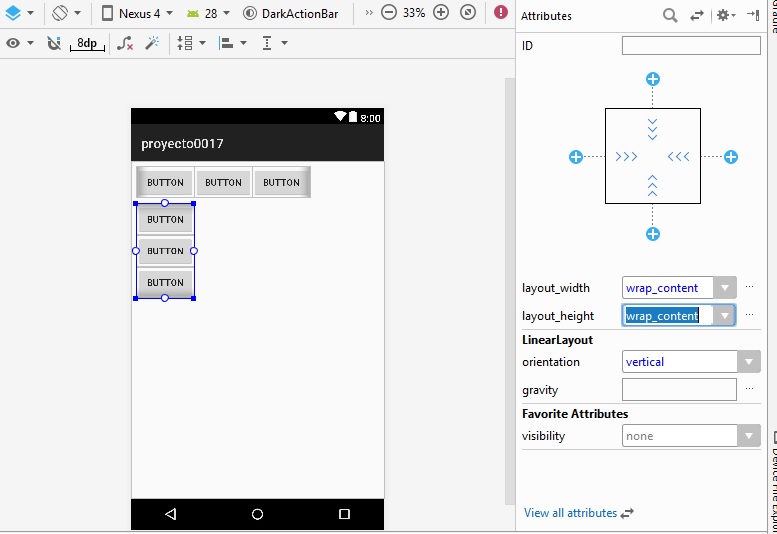Open the Nexus 4 device dropdown
The width and height of the screenshot is (777, 534).
[x=138, y=13]
